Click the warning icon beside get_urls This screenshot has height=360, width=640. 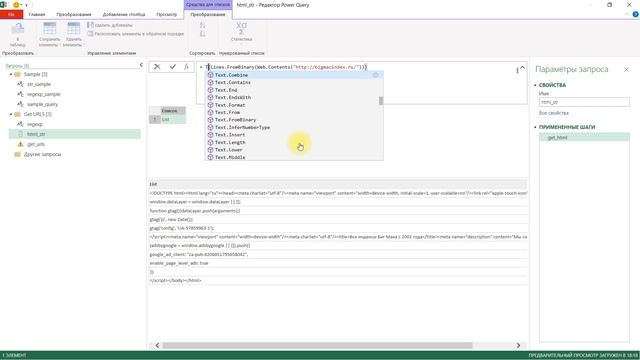20,144
